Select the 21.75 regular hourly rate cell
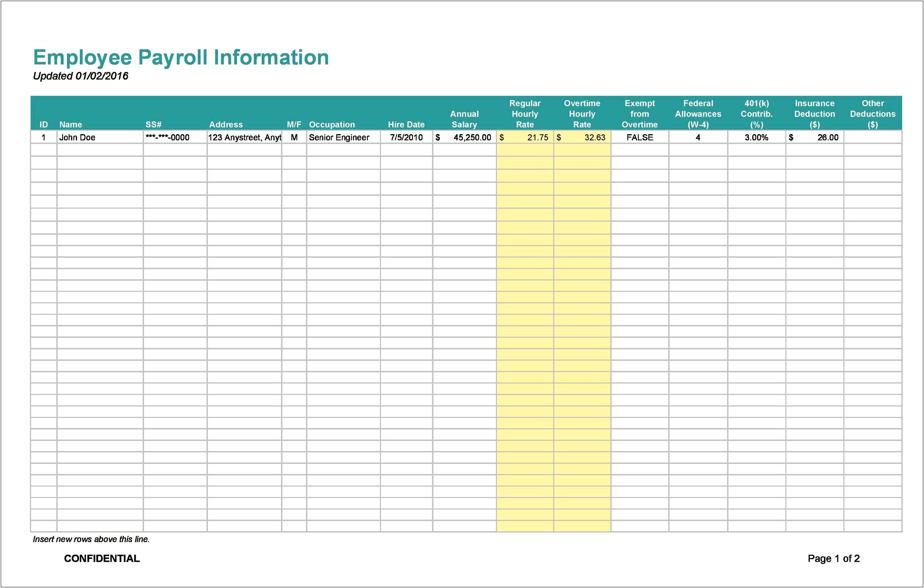 pyautogui.click(x=525, y=137)
